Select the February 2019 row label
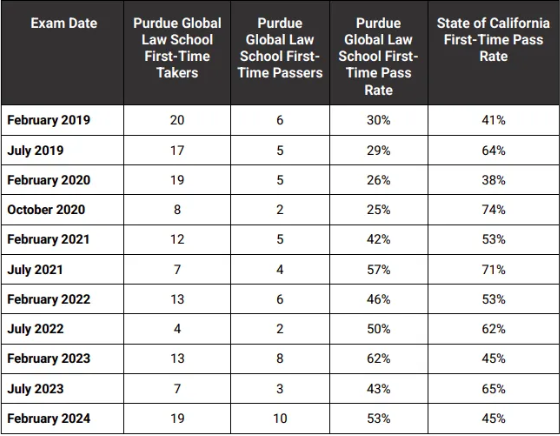 point(49,120)
